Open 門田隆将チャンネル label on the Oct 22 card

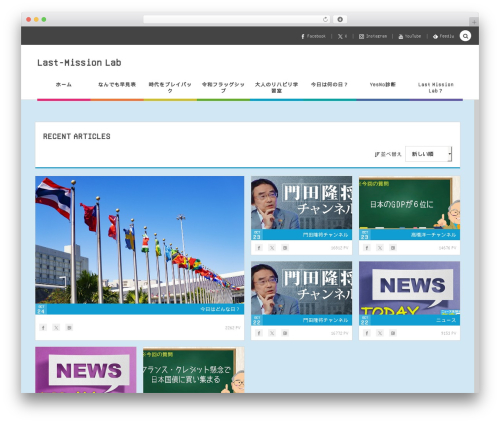tap(325, 320)
